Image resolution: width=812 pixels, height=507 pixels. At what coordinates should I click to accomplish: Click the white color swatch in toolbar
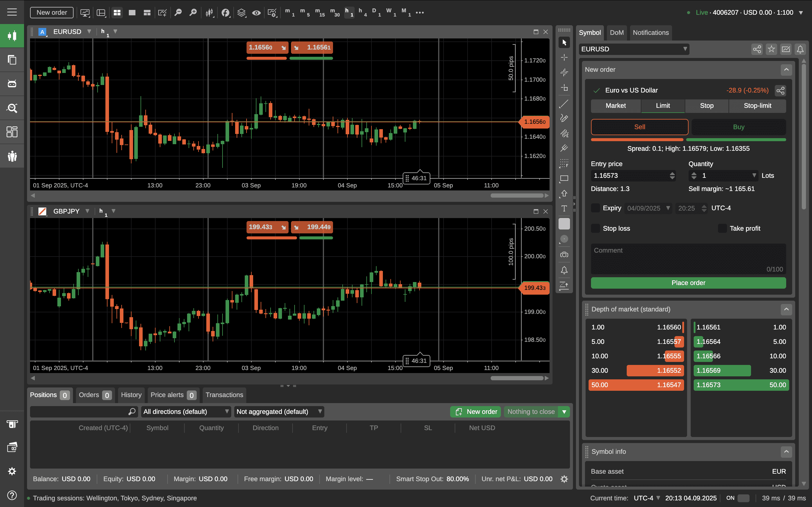pos(564,224)
